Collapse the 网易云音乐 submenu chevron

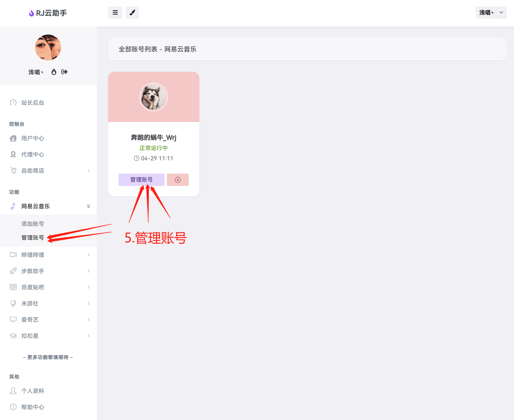(x=89, y=206)
